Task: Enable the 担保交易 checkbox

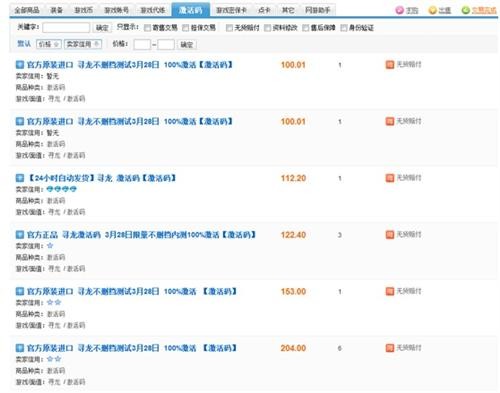Action: 185,28
